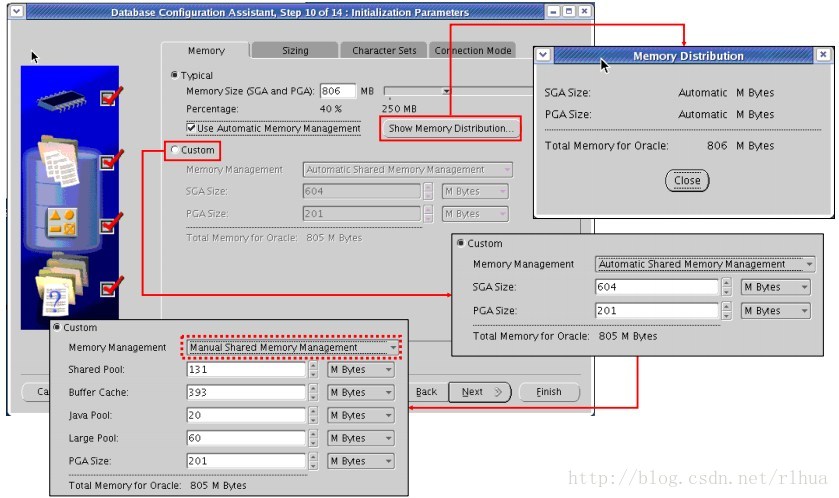Click 'Total Memory for Oracle: 806' text in Memory Distribution
Screen dimensions: 839x498
pos(659,145)
